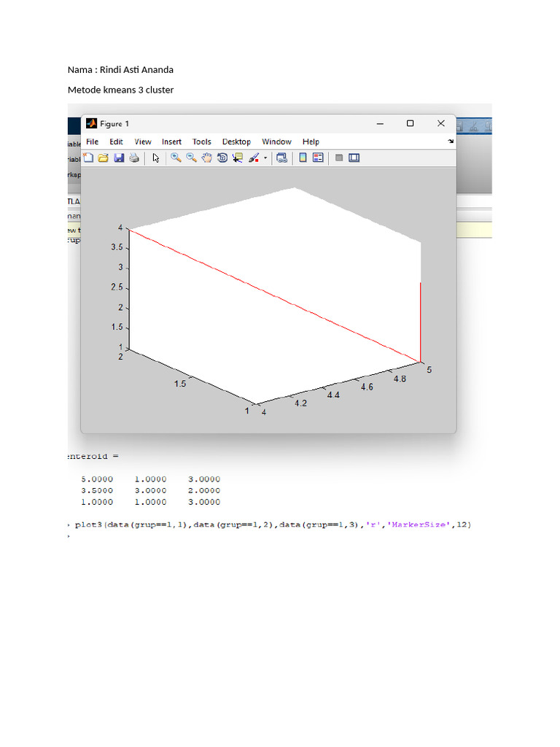Select the Zoom In magnifier tool
560x747 pixels.
coord(176,158)
